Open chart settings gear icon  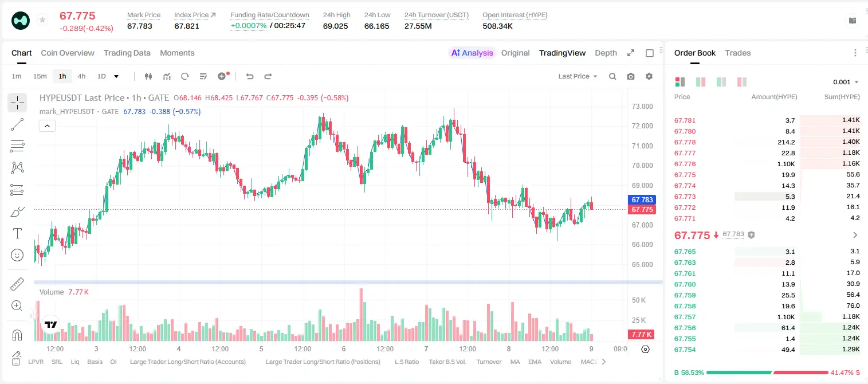(649, 76)
